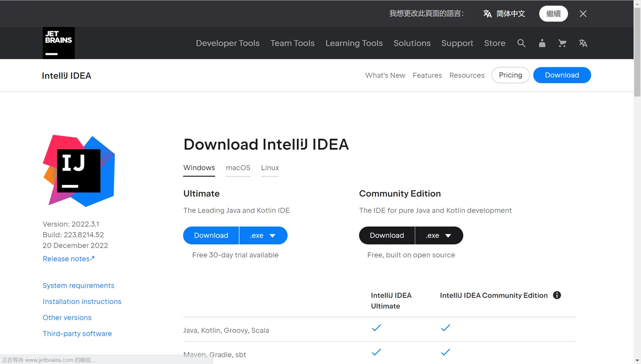641x364 pixels.
Task: Click the IntelliJ IDEA IJ logo image
Action: coord(79,170)
